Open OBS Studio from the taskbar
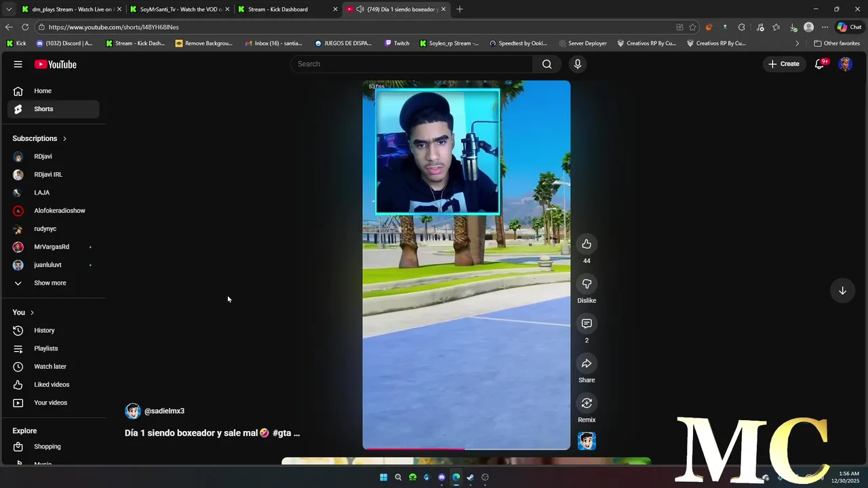This screenshot has height=488, width=868. 485,477
